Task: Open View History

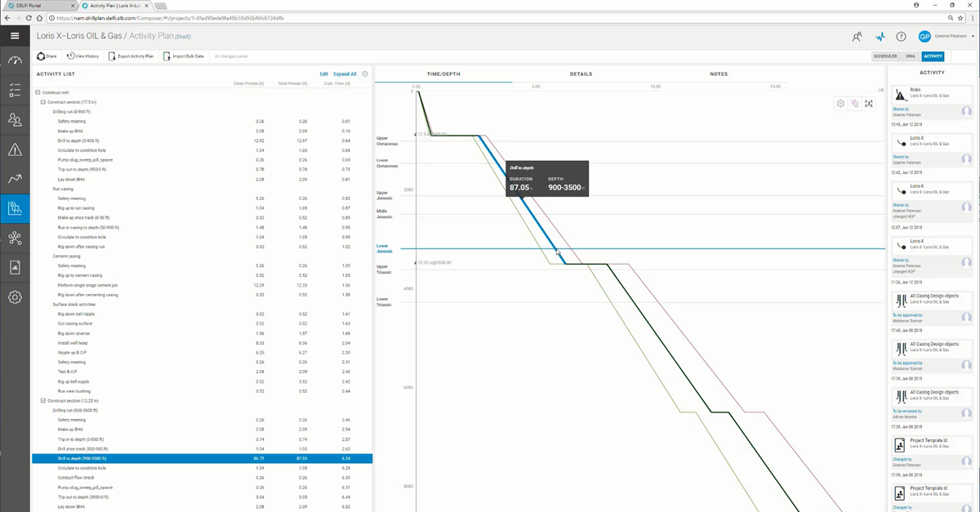Action: pyautogui.click(x=82, y=56)
